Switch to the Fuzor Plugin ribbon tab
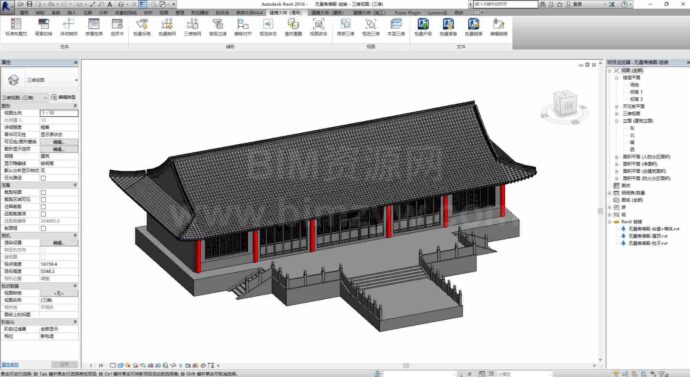The image size is (690, 377). (x=407, y=13)
